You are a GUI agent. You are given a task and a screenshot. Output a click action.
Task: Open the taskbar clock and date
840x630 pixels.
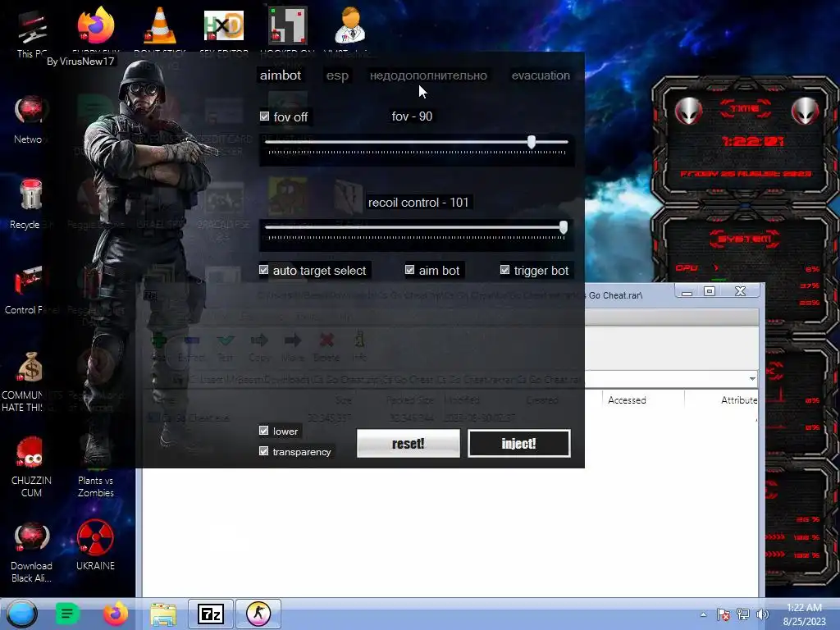click(x=804, y=614)
